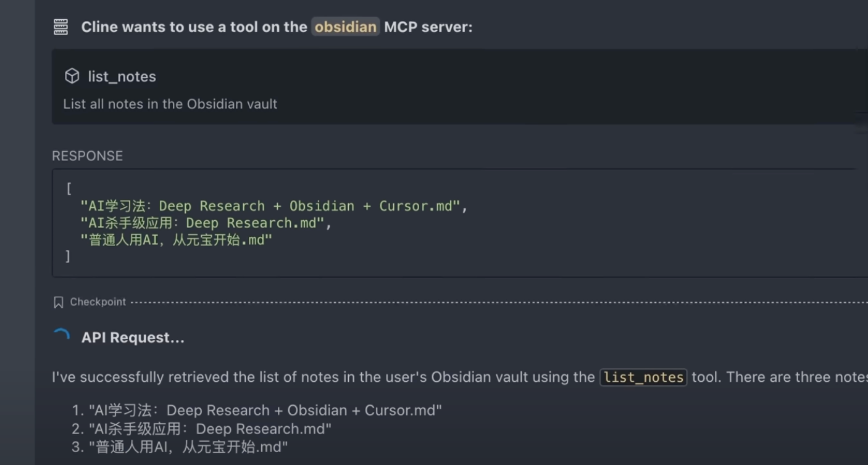The height and width of the screenshot is (465, 868).
Task: Click the inline list_notes code tag
Action: pyautogui.click(x=643, y=377)
